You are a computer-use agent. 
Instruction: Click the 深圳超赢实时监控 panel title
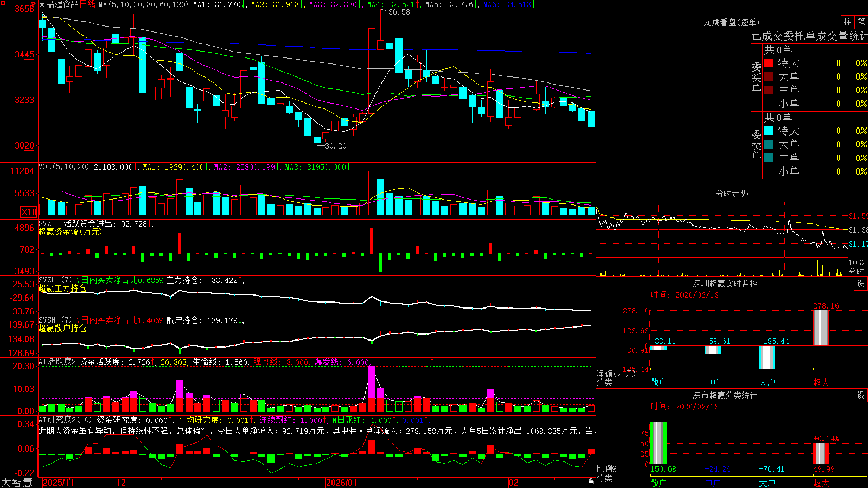tap(725, 284)
